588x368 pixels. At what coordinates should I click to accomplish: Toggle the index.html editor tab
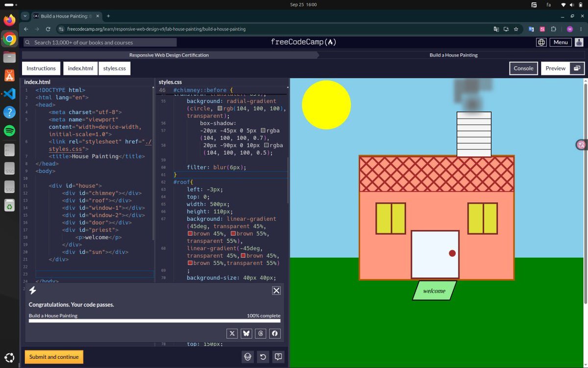click(80, 68)
